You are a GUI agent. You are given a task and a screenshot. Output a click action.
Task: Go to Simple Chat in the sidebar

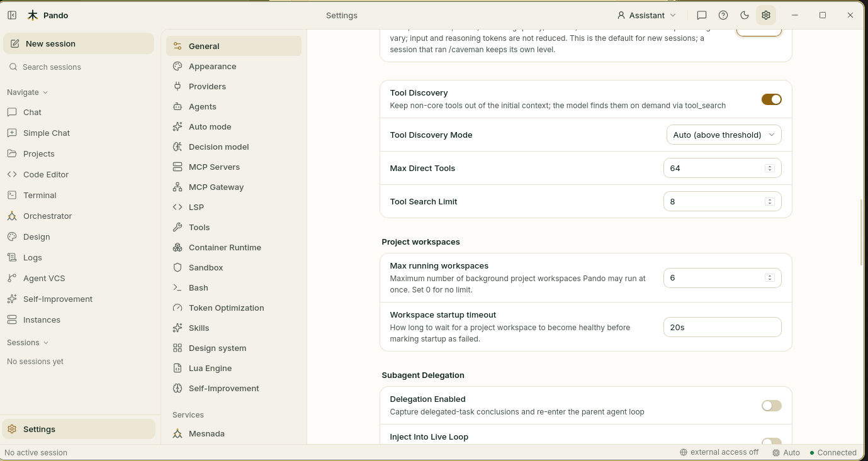[79, 133]
